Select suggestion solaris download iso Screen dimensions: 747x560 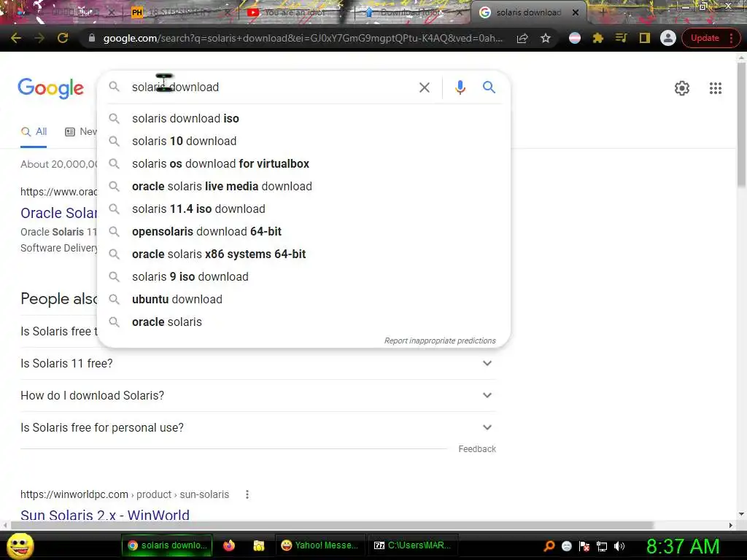304,119
